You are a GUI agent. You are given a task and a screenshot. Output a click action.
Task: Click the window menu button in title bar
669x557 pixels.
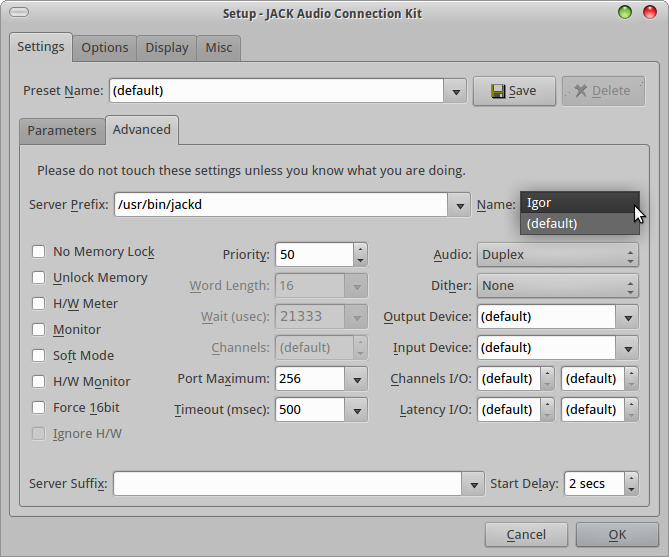tap(19, 12)
